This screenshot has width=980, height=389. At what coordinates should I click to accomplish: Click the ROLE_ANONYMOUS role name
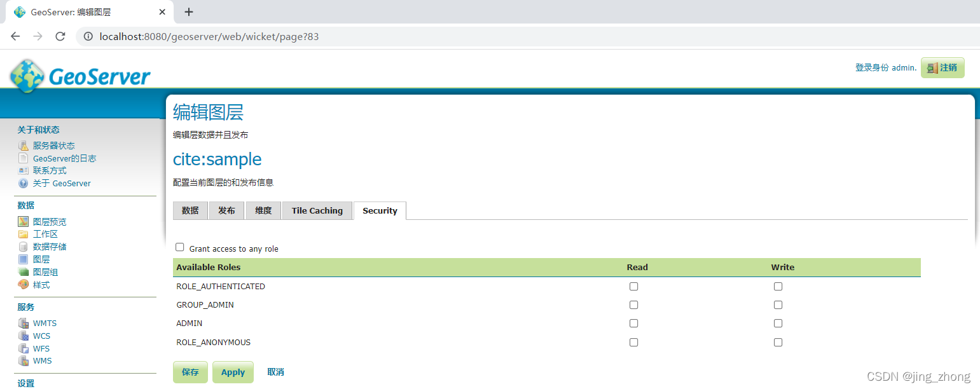tap(214, 342)
